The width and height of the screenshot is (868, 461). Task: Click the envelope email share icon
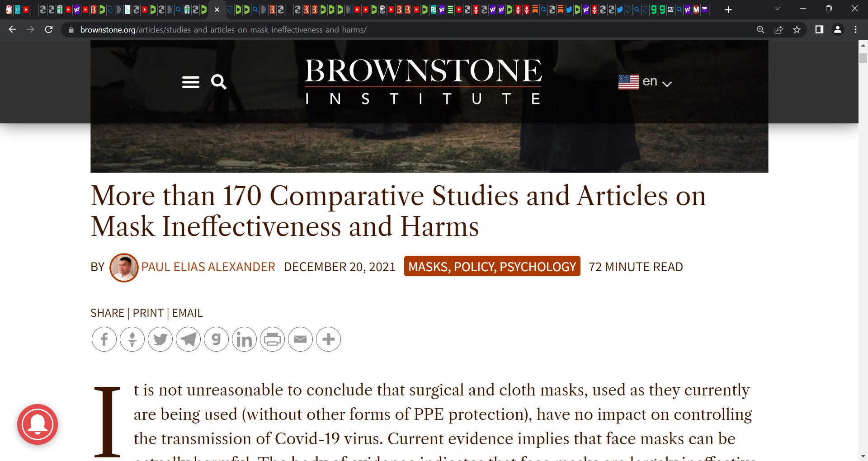tap(300, 339)
